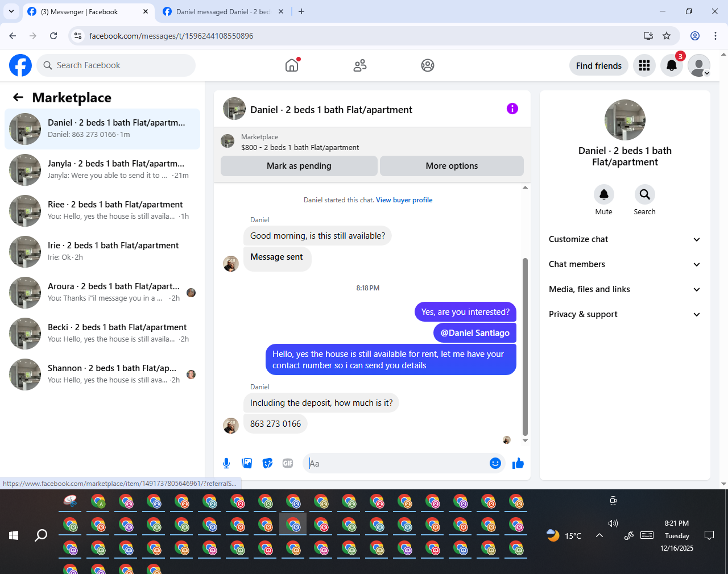The width and height of the screenshot is (728, 574).
Task: Close the Daniel messaged Daniel tab
Action: 281,11
